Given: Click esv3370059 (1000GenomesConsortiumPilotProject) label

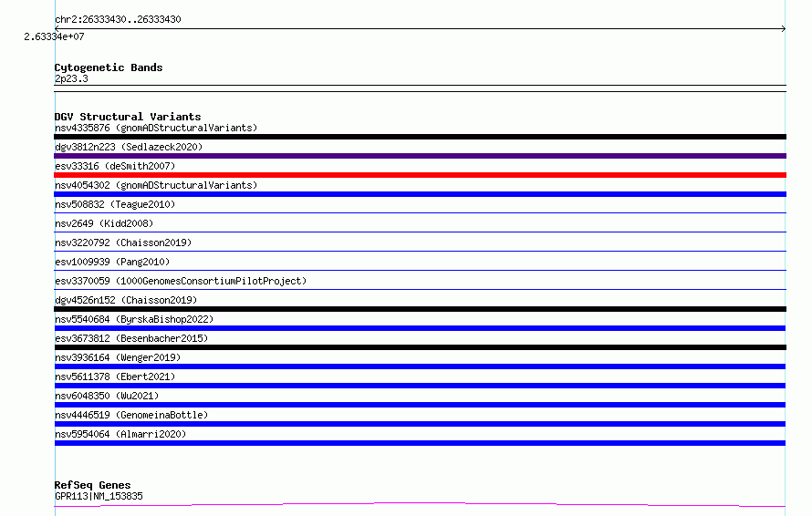Looking at the screenshot, I should (x=181, y=281).
